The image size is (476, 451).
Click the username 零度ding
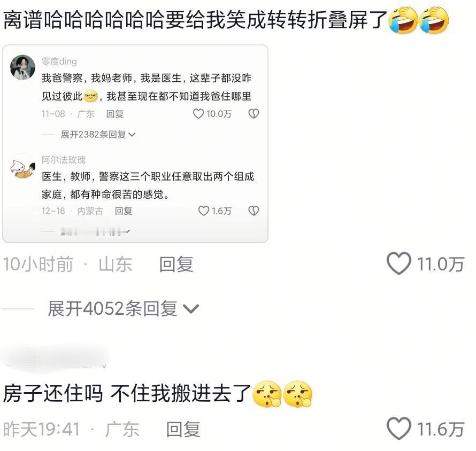[59, 61]
